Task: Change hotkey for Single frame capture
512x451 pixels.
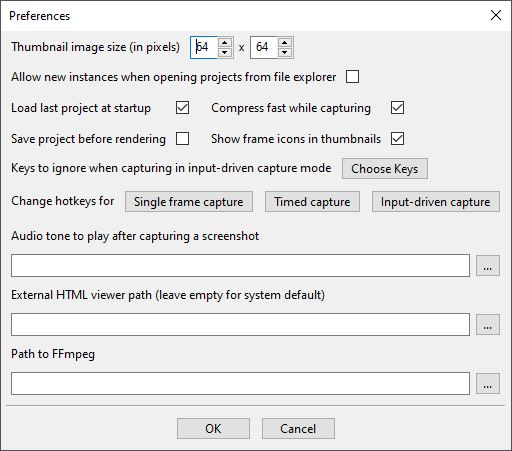Action: 189,202
